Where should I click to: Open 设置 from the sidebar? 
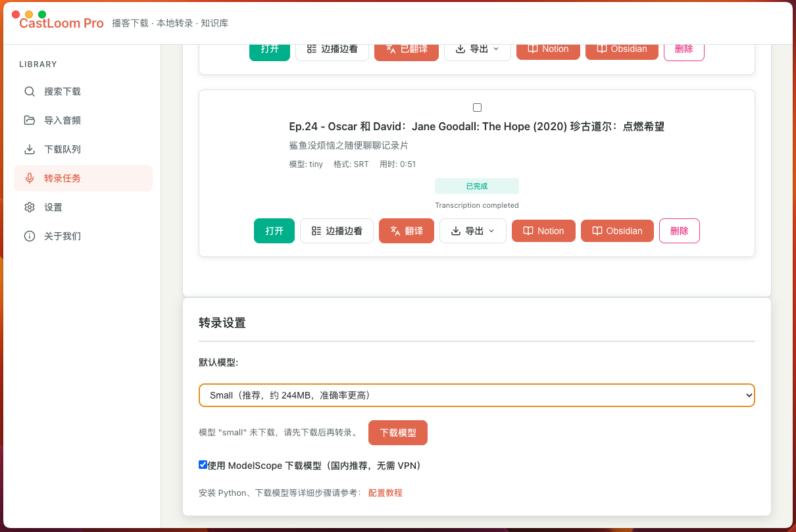click(x=83, y=207)
